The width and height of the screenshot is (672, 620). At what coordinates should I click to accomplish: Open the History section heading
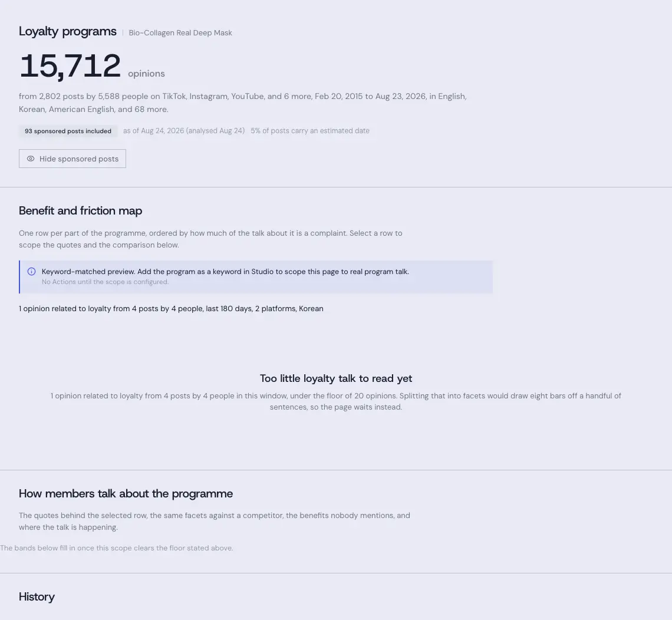pyautogui.click(x=37, y=597)
